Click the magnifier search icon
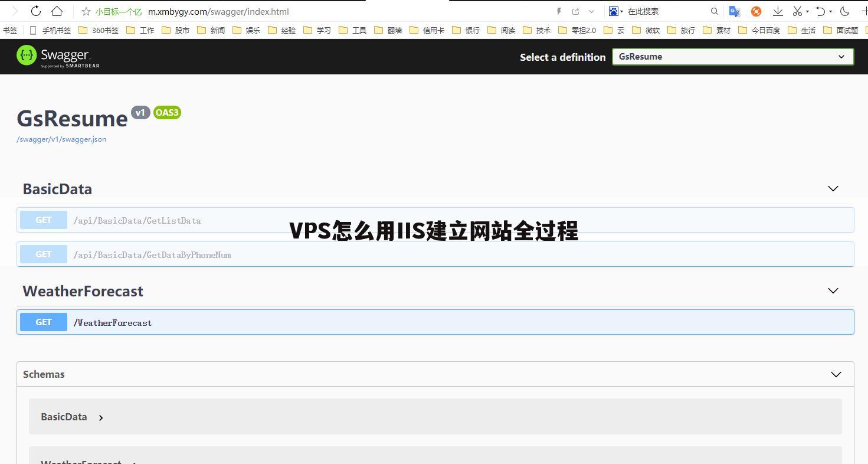The image size is (868, 464). coord(715,11)
